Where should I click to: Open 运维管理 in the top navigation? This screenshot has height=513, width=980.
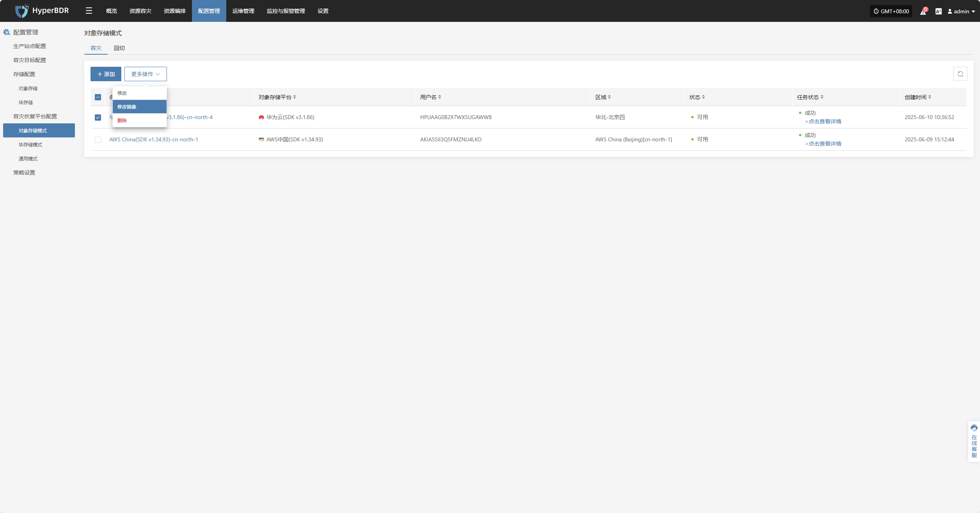[243, 11]
